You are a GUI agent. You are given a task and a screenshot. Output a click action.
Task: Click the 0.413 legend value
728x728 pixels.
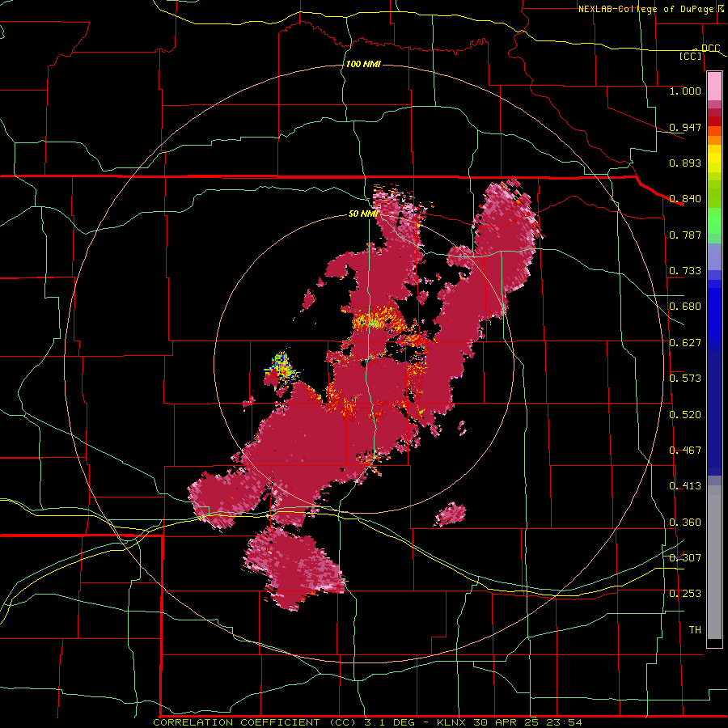[685, 486]
